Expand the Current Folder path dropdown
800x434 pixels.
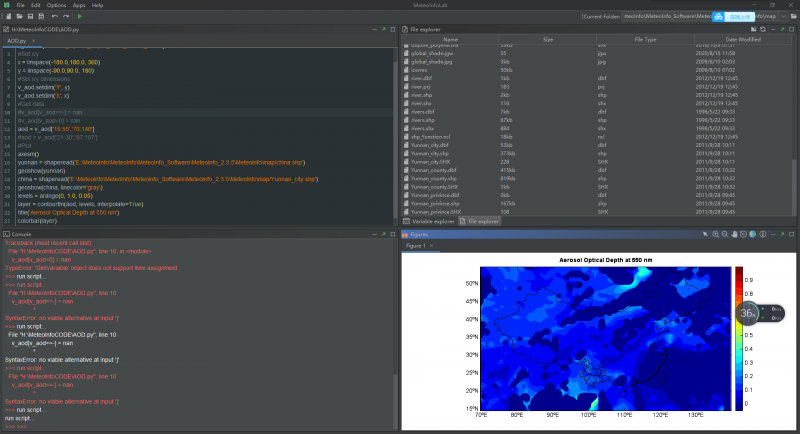[x=781, y=17]
